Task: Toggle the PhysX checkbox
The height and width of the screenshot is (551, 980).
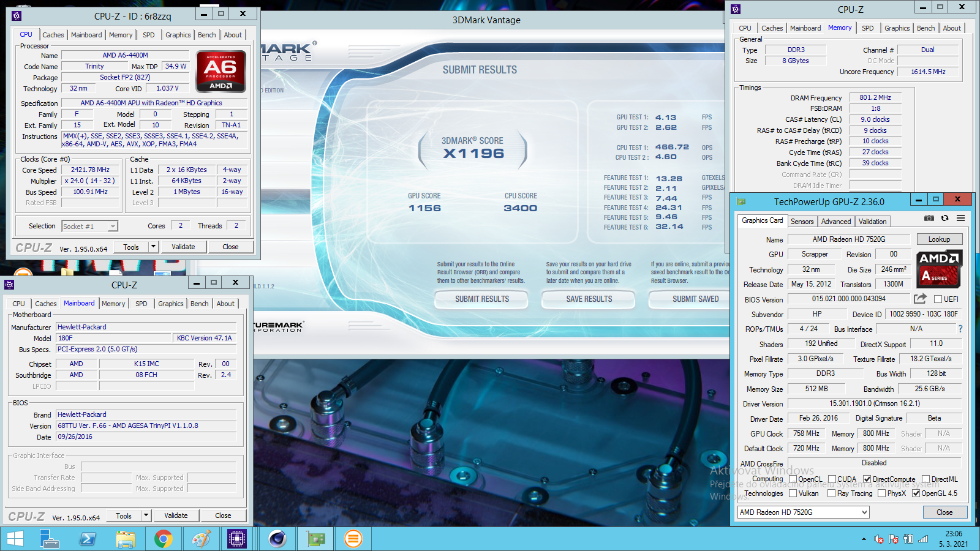Action: [x=881, y=493]
